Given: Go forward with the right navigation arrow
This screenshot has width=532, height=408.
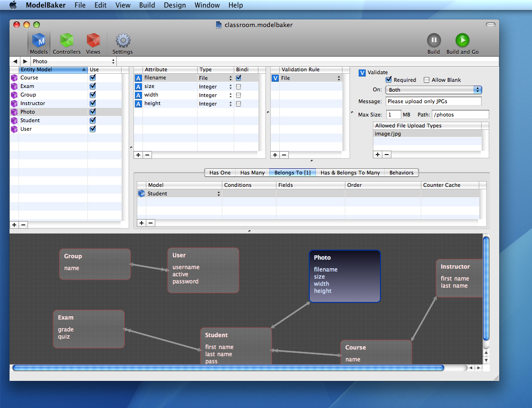Looking at the screenshot, I should pos(25,61).
